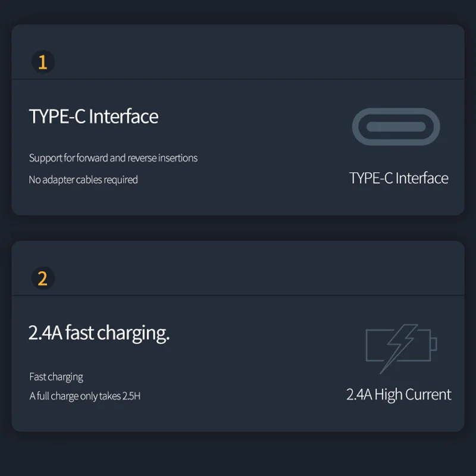Click the word 'Current' in bottom caption

click(428, 394)
